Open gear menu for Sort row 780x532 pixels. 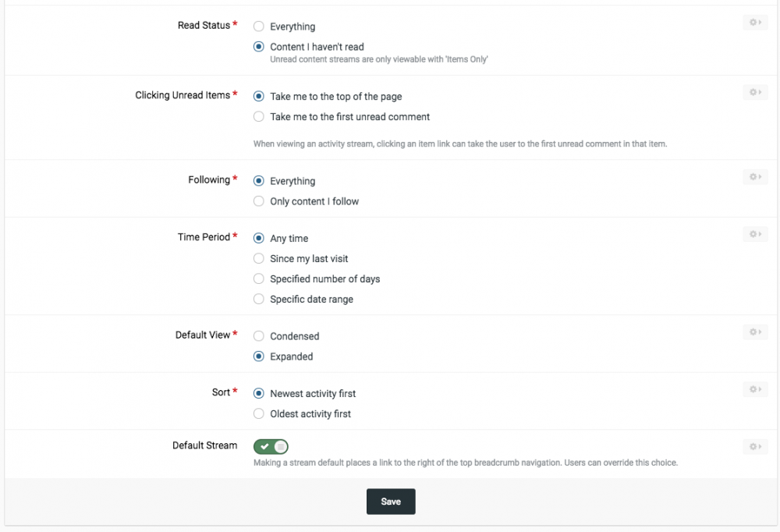755,389
